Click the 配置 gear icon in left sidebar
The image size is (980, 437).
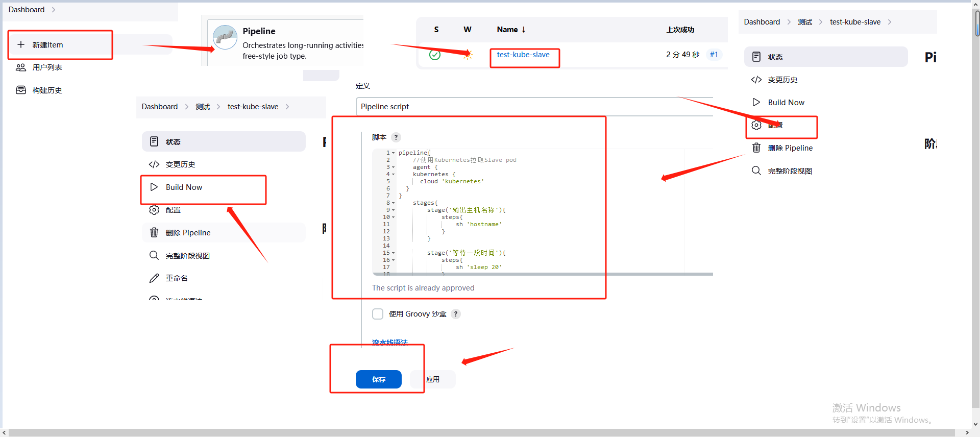pos(154,210)
